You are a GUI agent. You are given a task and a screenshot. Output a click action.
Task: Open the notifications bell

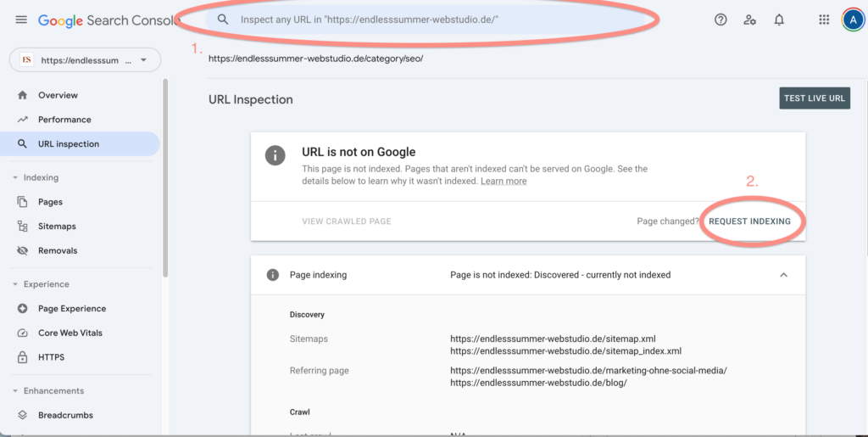[779, 20]
